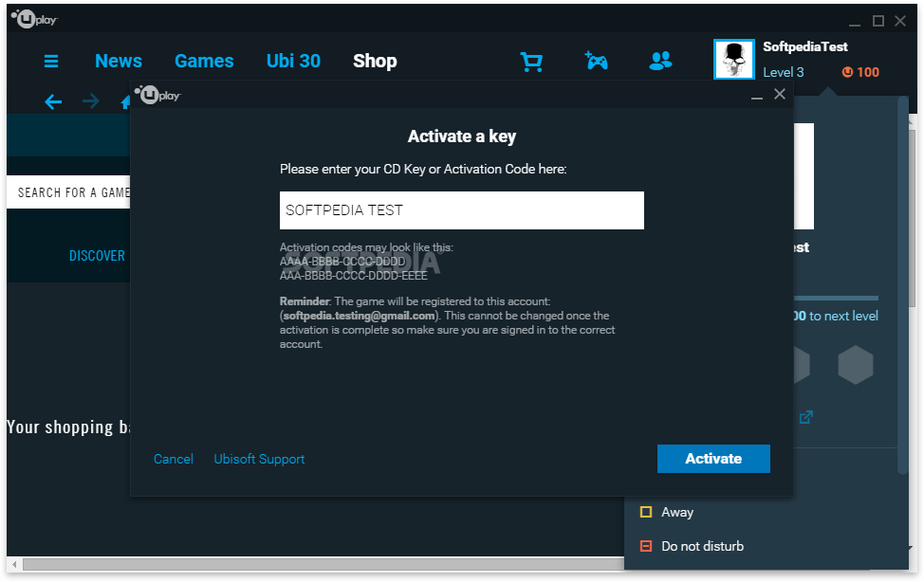
Task: Click 'to next level' text
Action: coord(844,316)
